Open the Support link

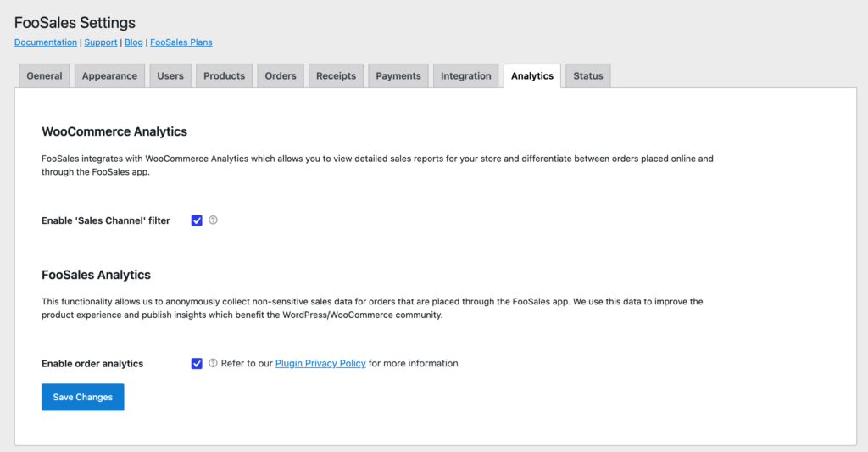pyautogui.click(x=101, y=42)
